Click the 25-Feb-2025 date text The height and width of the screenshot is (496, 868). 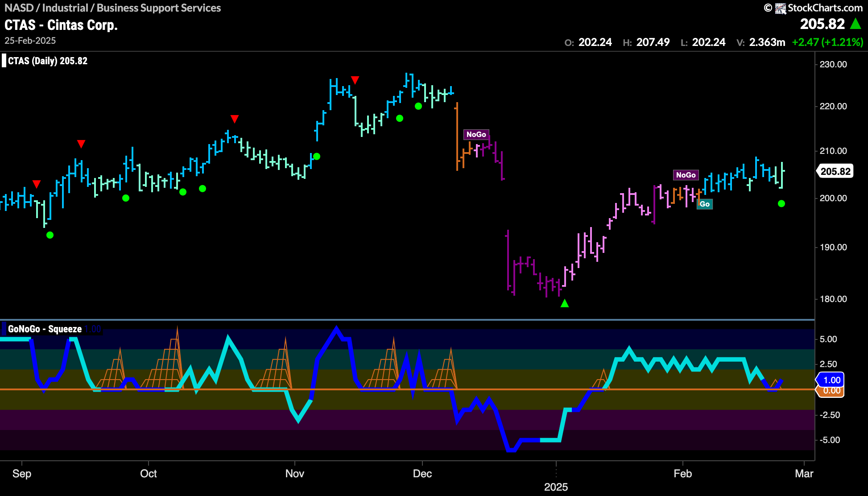click(30, 41)
